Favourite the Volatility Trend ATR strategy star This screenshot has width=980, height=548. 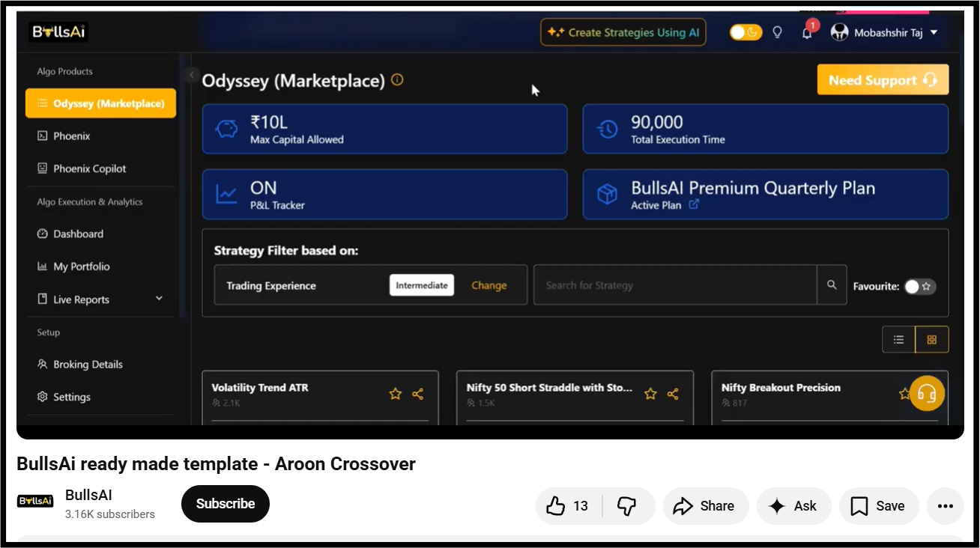(396, 394)
